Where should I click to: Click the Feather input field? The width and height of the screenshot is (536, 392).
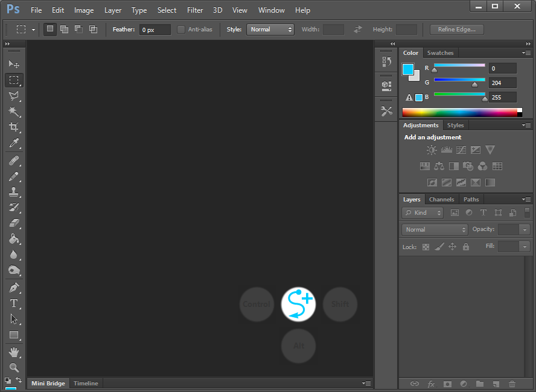coord(155,30)
